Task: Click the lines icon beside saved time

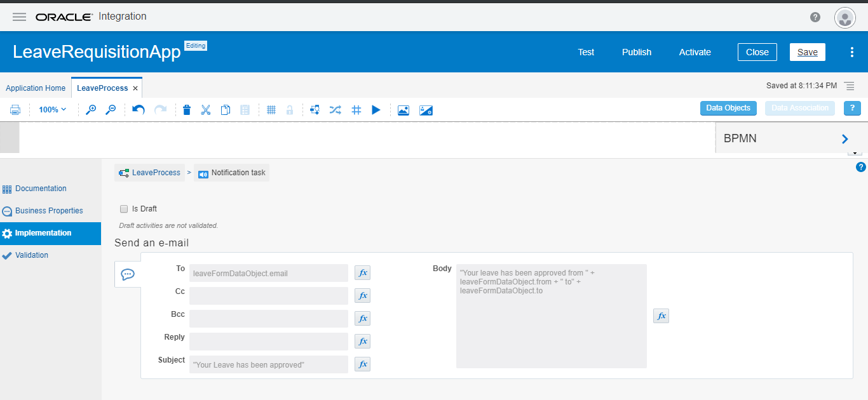Action: point(850,86)
